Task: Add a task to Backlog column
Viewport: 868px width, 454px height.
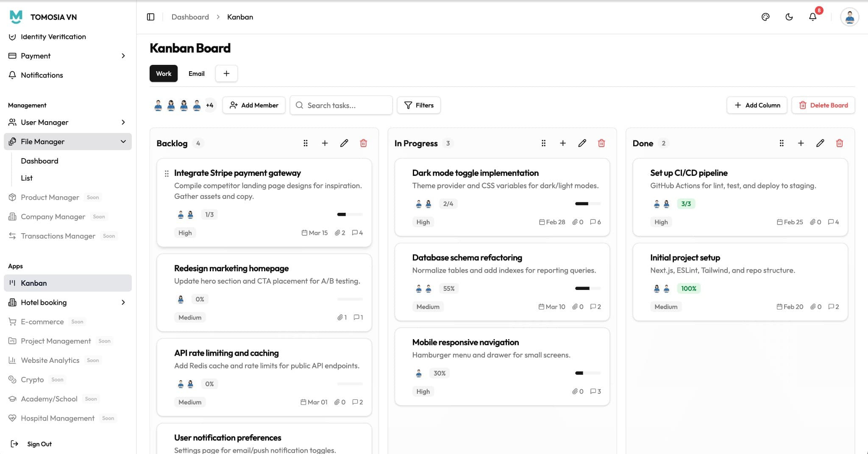Action: pos(325,143)
